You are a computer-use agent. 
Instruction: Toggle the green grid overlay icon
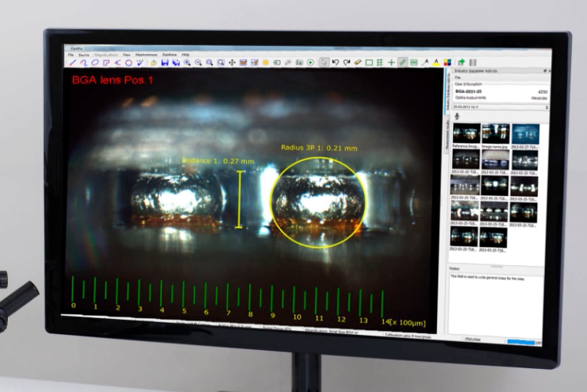click(380, 63)
